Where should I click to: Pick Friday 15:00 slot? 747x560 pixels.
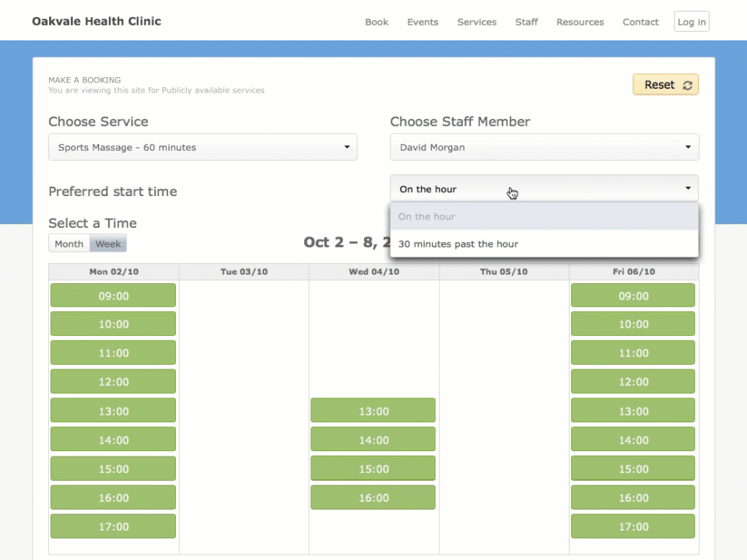click(633, 468)
